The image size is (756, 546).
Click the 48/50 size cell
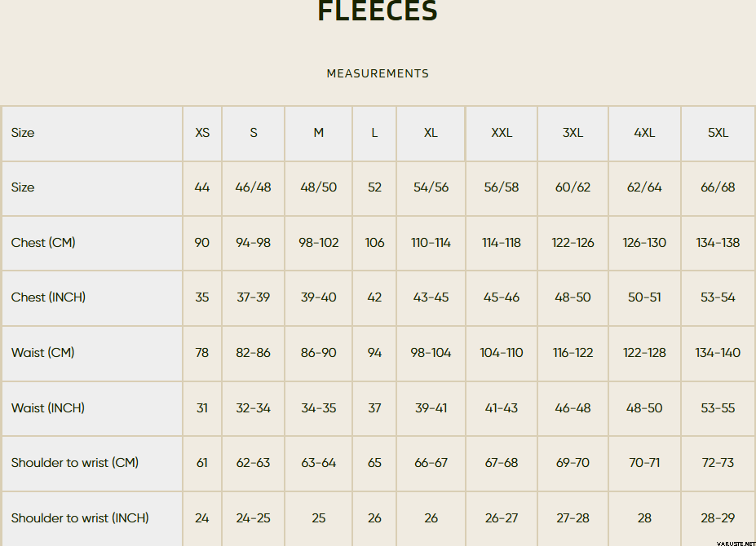pyautogui.click(x=318, y=187)
